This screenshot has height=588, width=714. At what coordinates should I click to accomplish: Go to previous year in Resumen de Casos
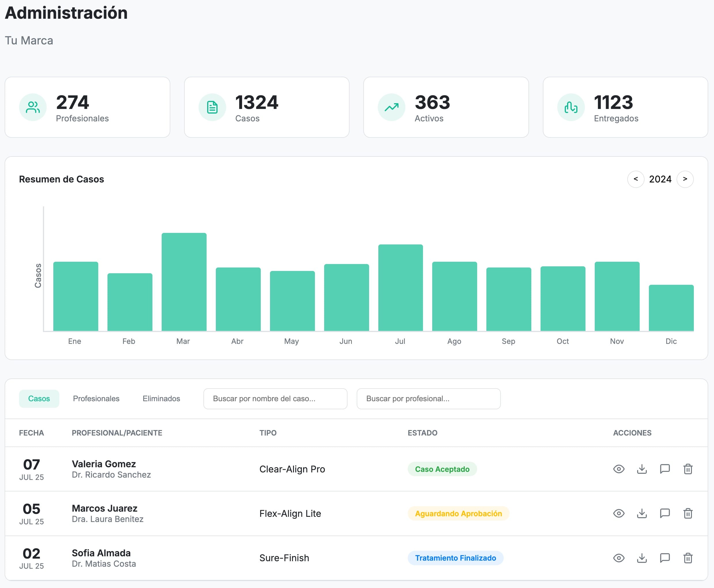click(x=635, y=179)
